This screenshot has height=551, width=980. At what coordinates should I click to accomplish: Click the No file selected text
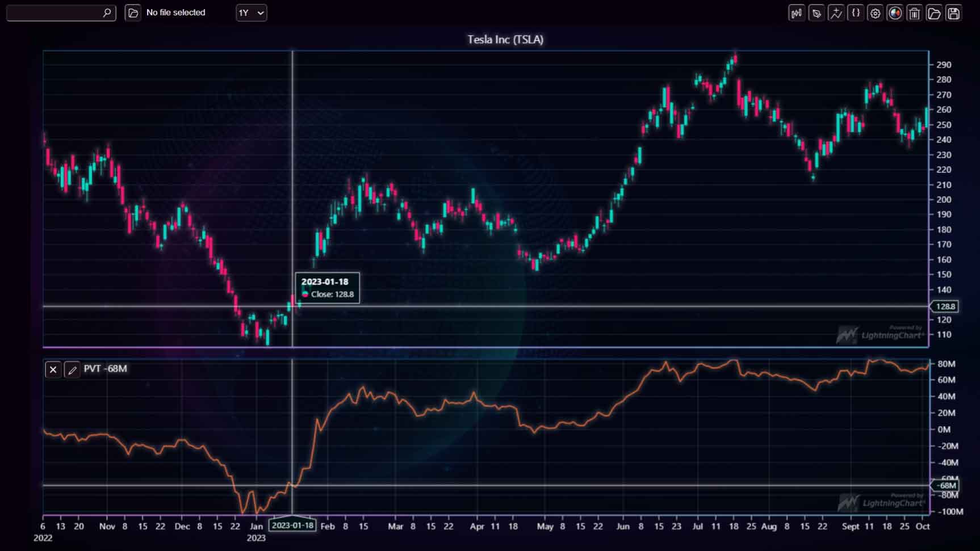175,12
